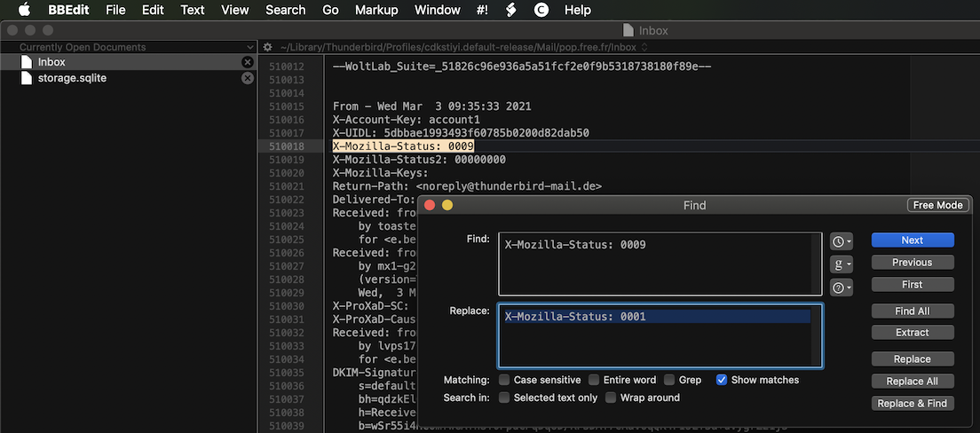The width and height of the screenshot is (980, 433).
Task: Open the #! menu in menu bar
Action: click(x=482, y=10)
